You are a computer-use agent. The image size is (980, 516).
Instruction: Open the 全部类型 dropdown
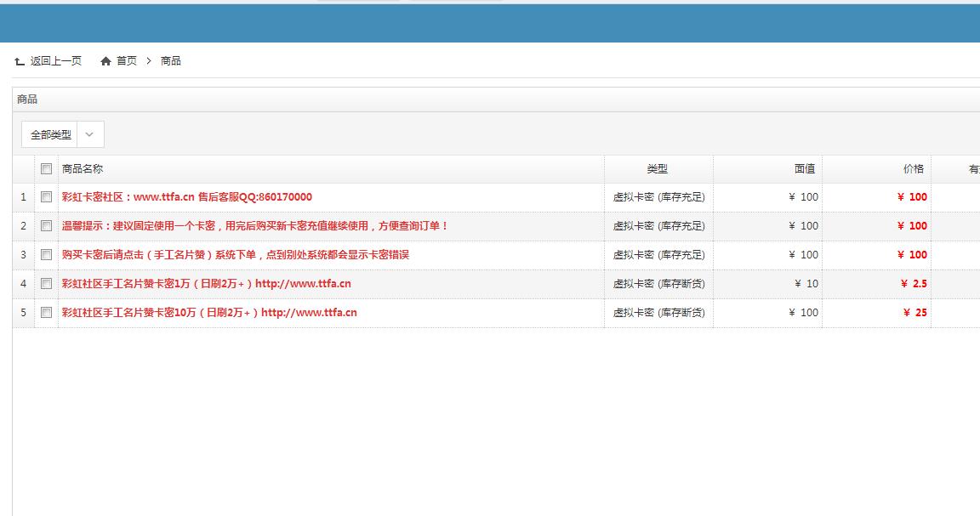click(62, 134)
